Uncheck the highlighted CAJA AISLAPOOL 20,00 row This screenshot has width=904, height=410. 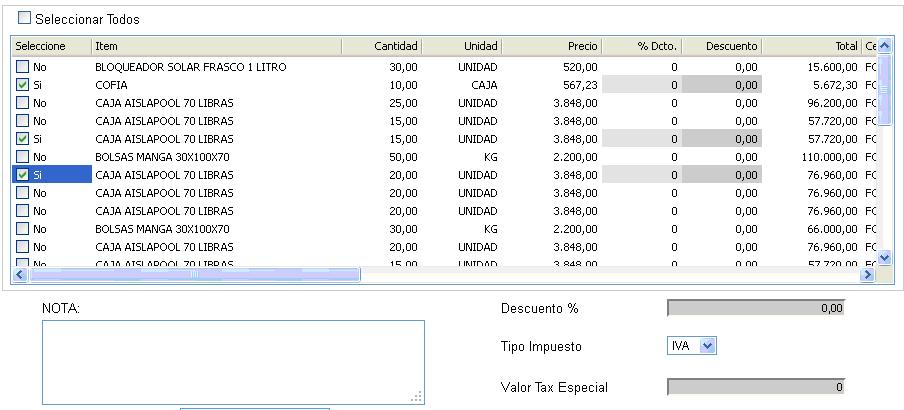tap(22, 175)
